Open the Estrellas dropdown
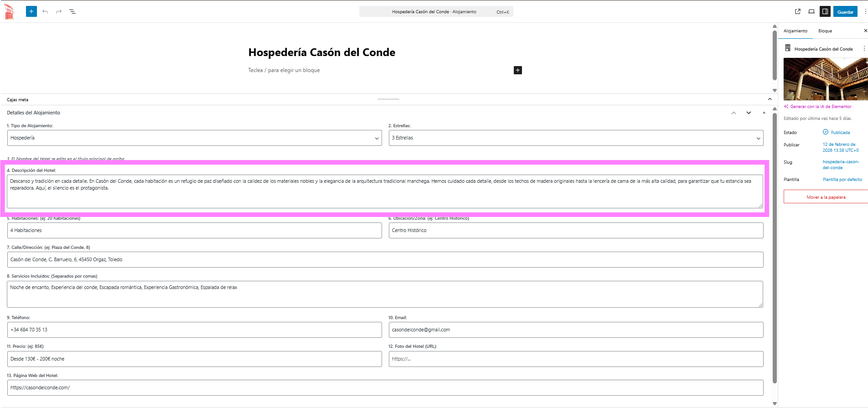Screen dimensions: 868x408 click(575, 138)
